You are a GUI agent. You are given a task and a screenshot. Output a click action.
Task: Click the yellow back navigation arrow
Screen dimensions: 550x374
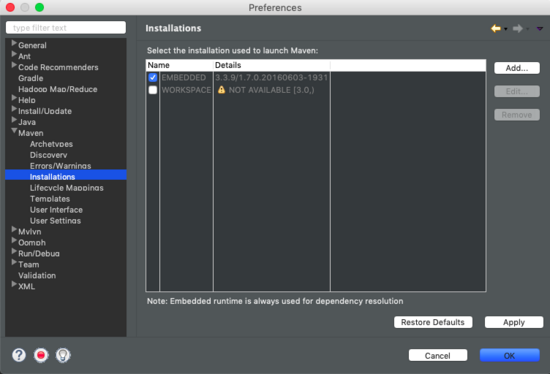click(x=496, y=28)
